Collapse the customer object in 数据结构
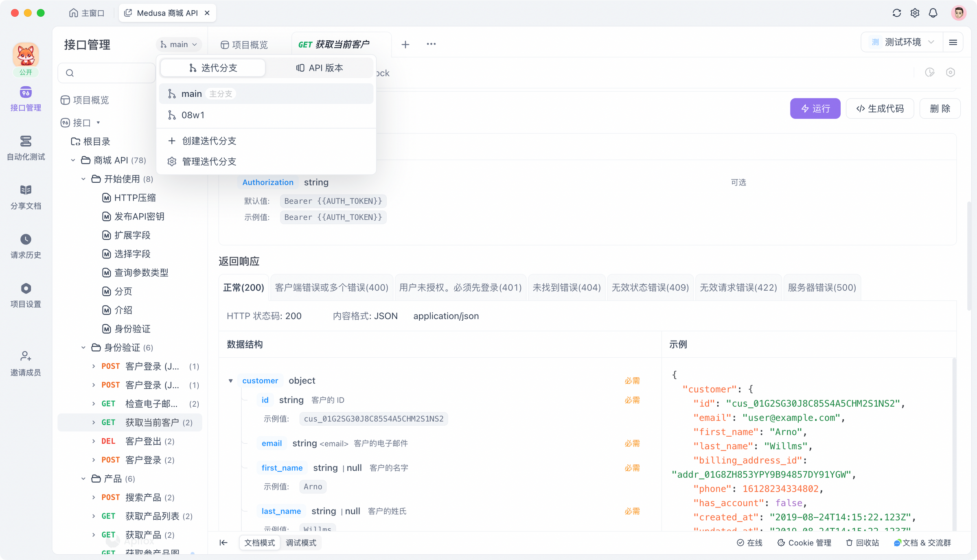The width and height of the screenshot is (977, 560). (x=231, y=381)
